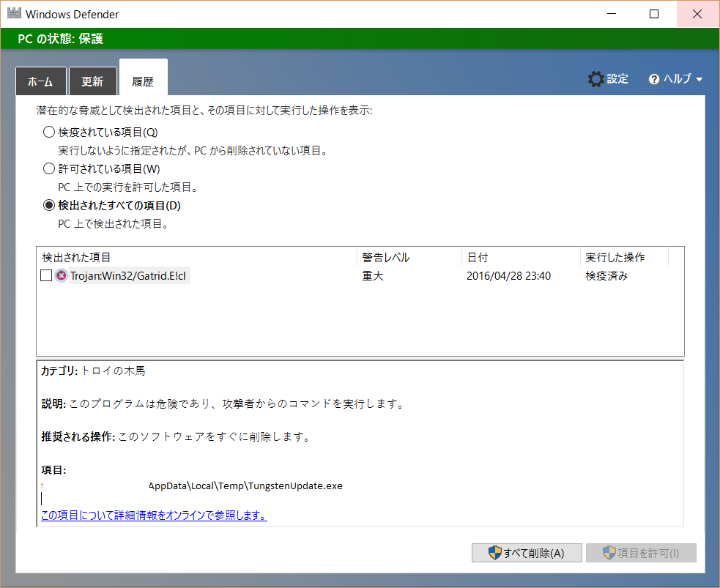720x588 pixels.
Task: Click the Windows Defender castle icon in title bar
Action: tap(14, 13)
